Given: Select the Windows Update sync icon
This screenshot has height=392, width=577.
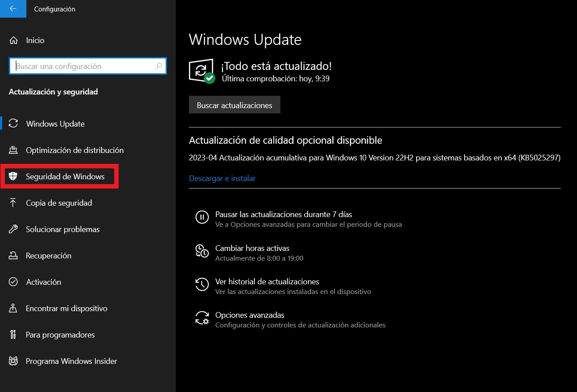Looking at the screenshot, I should (x=13, y=123).
